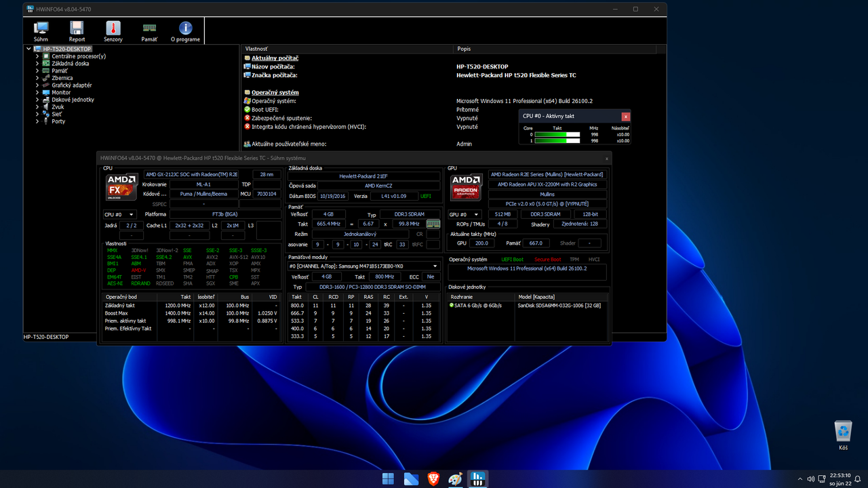Image resolution: width=868 pixels, height=488 pixels.
Task: Expand the Sieť tree node
Action: point(37,114)
